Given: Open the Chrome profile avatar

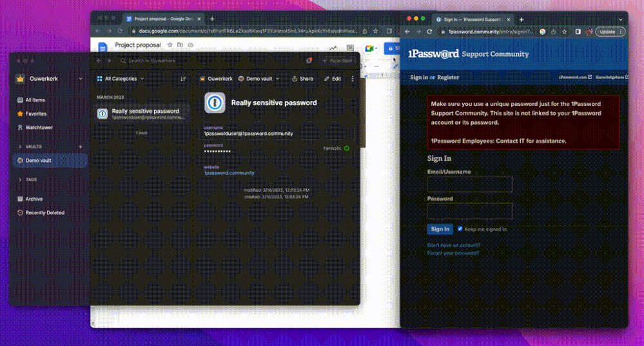Looking at the screenshot, I should click(589, 32).
